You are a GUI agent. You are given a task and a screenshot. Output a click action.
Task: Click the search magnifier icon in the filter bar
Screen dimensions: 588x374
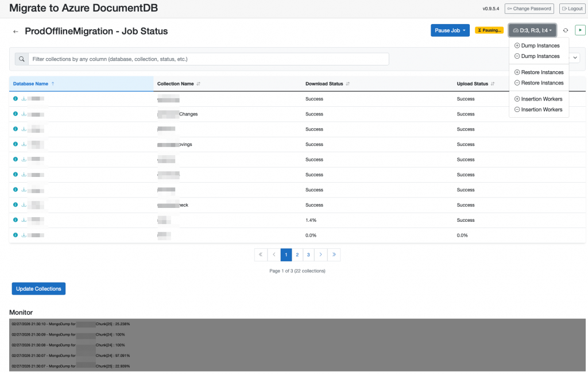pos(21,59)
